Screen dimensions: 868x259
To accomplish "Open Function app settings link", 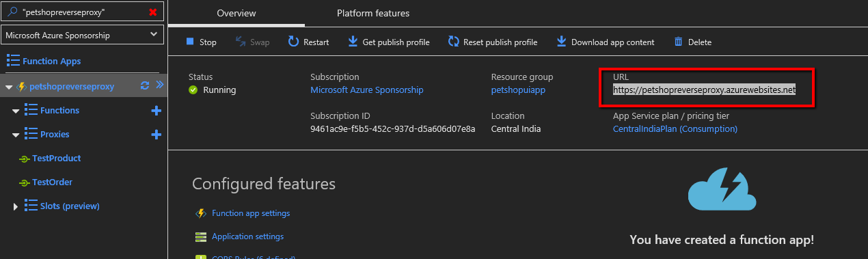I will [x=251, y=213].
